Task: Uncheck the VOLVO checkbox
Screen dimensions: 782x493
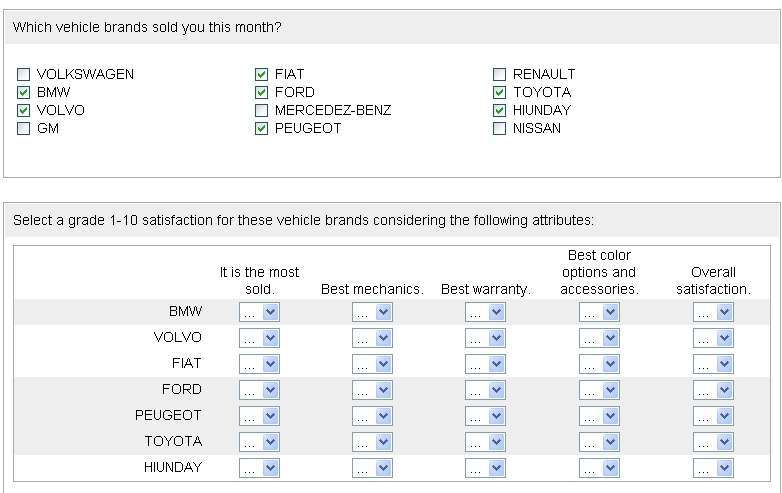Action: 23,110
